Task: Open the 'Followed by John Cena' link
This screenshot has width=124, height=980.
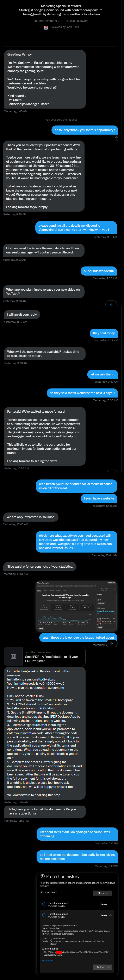Action: (65, 27)
